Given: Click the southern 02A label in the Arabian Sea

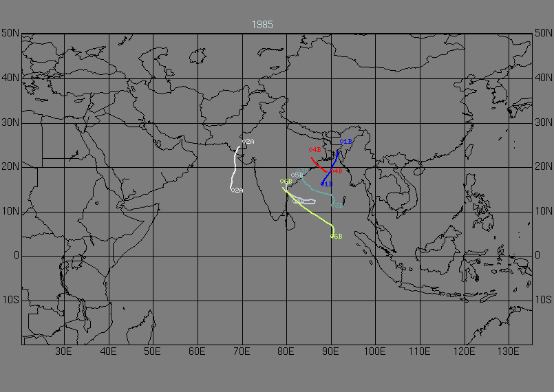Looking at the screenshot, I should (237, 190).
